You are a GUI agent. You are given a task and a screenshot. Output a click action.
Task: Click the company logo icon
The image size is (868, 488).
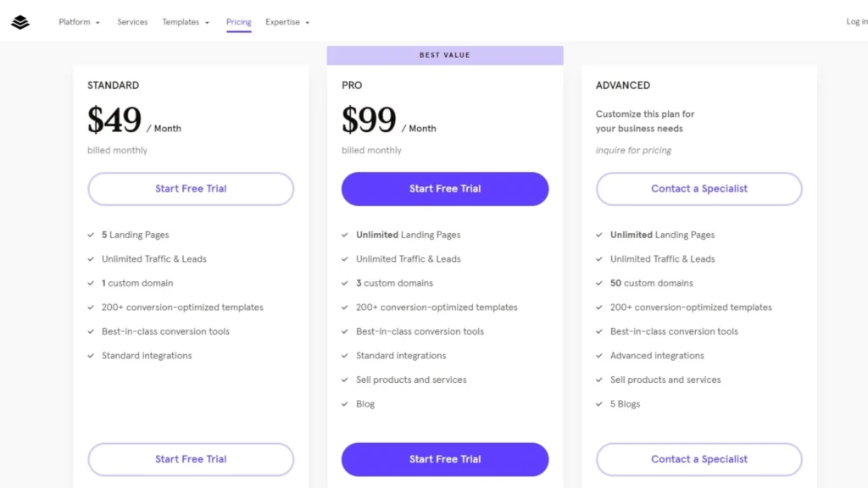click(x=20, y=22)
